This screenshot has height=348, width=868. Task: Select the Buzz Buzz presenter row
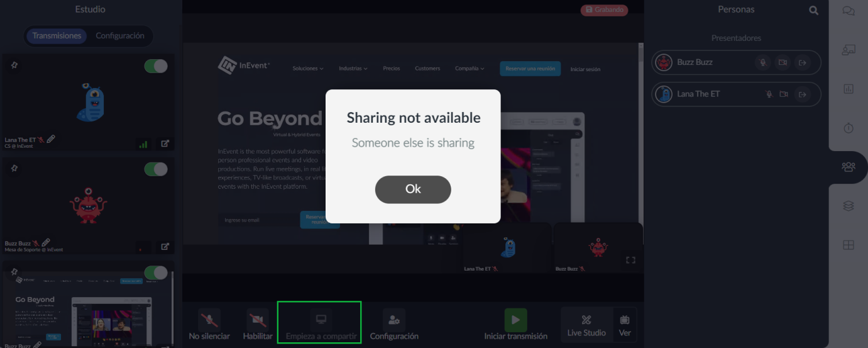[736, 62]
